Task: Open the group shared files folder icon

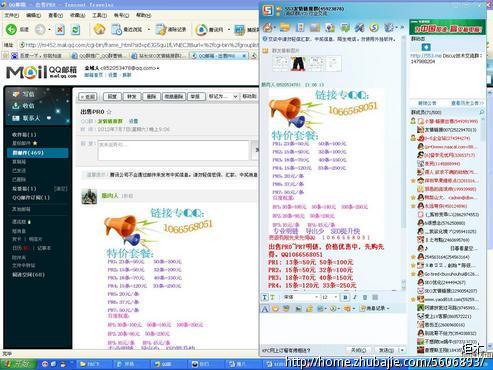Action: click(284, 27)
